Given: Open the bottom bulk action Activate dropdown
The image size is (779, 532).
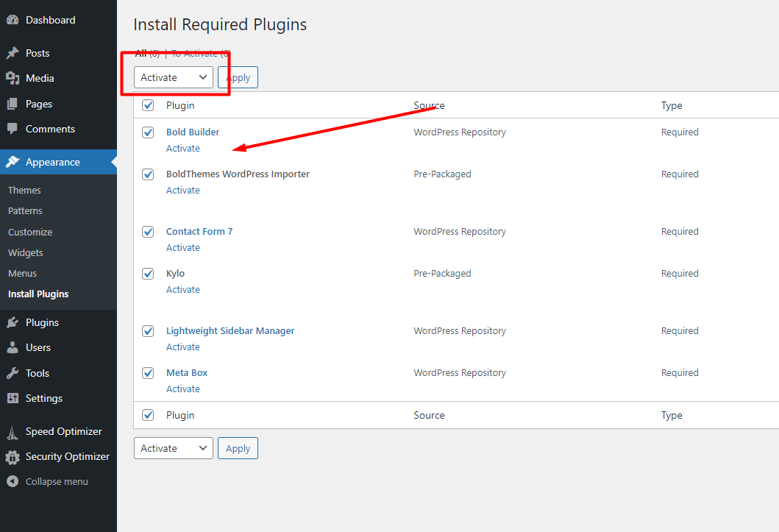Looking at the screenshot, I should (x=174, y=448).
